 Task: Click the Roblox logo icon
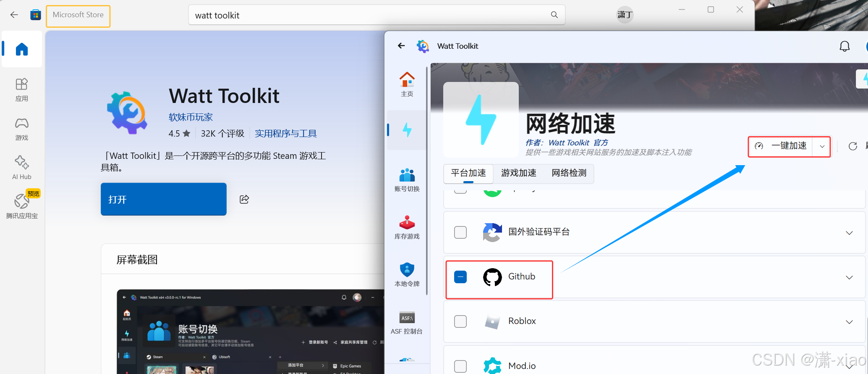(x=492, y=321)
